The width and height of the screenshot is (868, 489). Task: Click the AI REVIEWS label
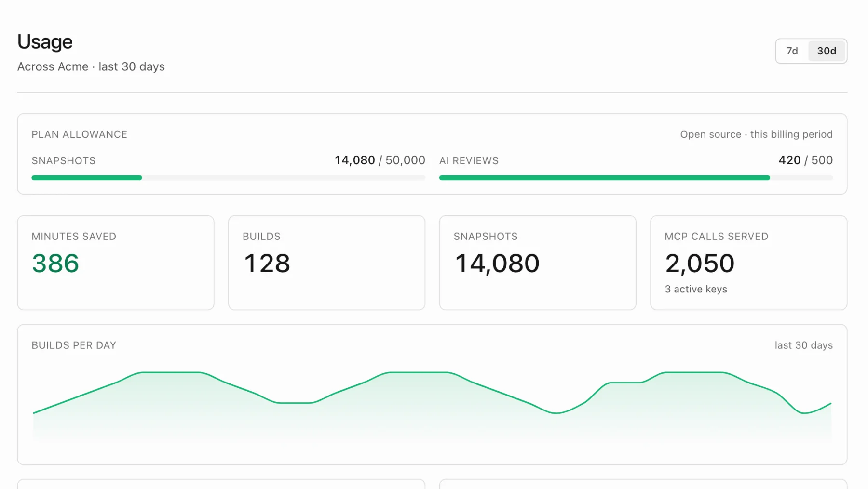(x=469, y=161)
